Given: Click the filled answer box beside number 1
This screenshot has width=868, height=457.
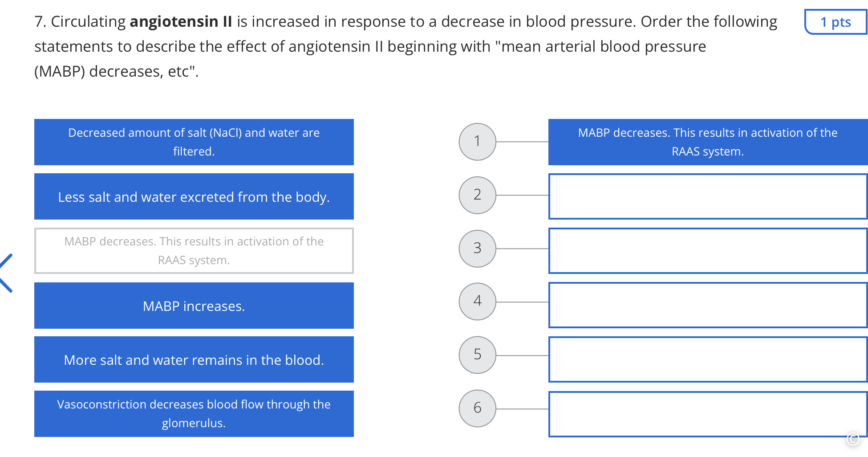Looking at the screenshot, I should [x=708, y=142].
